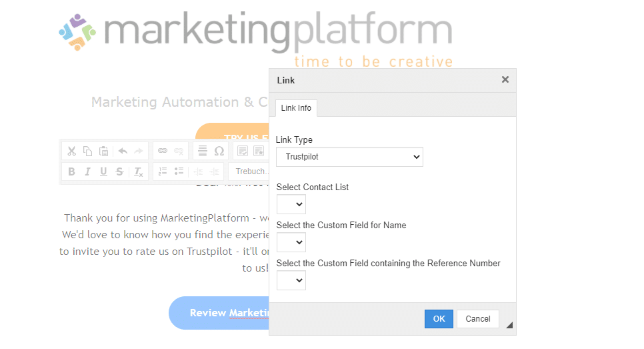The image size is (644, 349).
Task: Click the increase indent icon
Action: coord(215,171)
